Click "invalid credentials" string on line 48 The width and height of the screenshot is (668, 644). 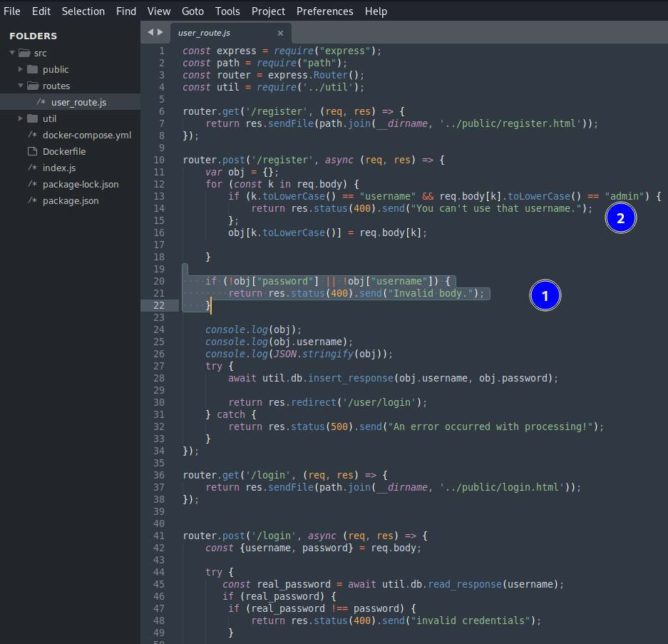(471, 620)
